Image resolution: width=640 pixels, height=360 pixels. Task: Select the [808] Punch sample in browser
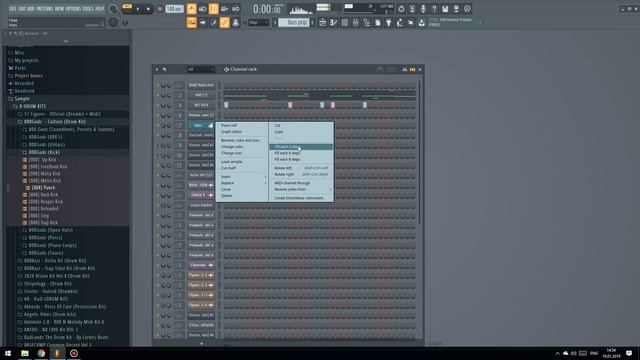(x=43, y=188)
